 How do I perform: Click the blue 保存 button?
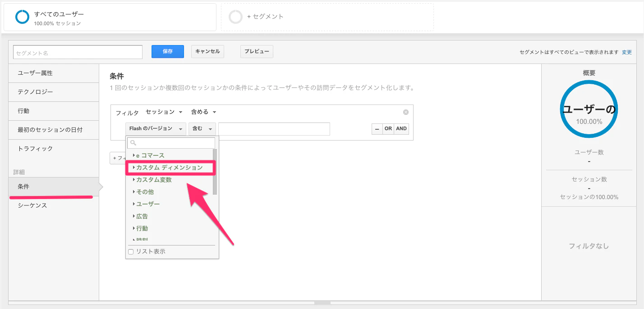click(168, 51)
